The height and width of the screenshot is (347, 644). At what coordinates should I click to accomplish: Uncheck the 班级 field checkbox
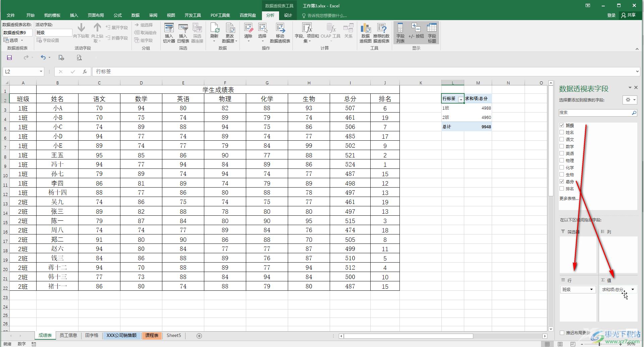click(x=561, y=125)
